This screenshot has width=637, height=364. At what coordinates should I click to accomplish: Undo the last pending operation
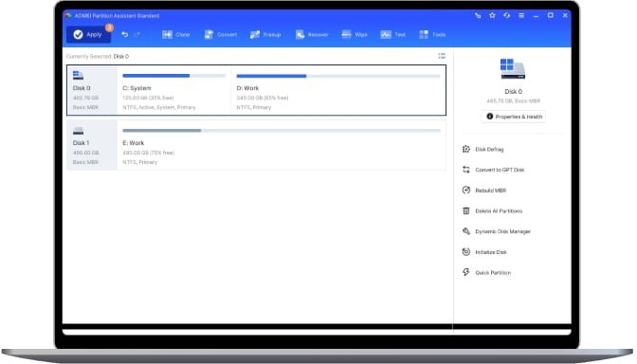[125, 34]
